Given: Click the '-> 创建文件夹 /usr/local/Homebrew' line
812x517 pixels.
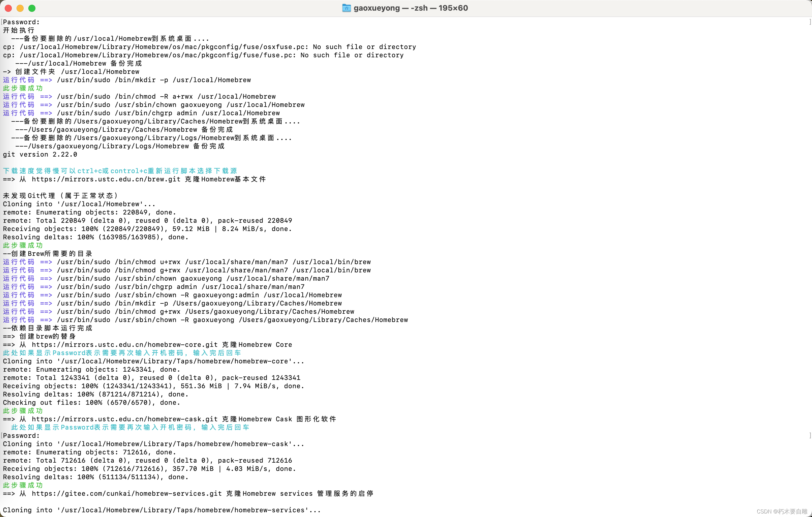Looking at the screenshot, I should click(x=71, y=71).
